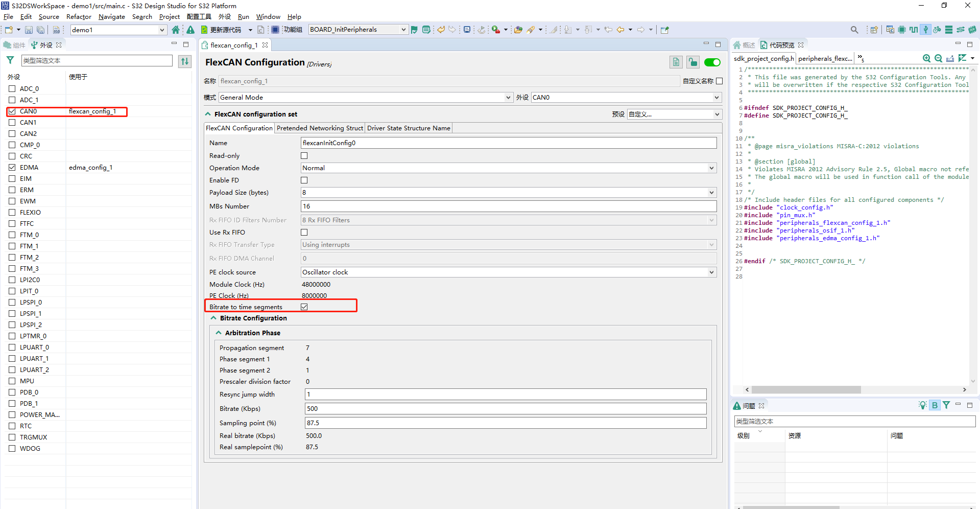Click the debug run icon in toolbar
This screenshot has width=980, height=509.
(495, 30)
